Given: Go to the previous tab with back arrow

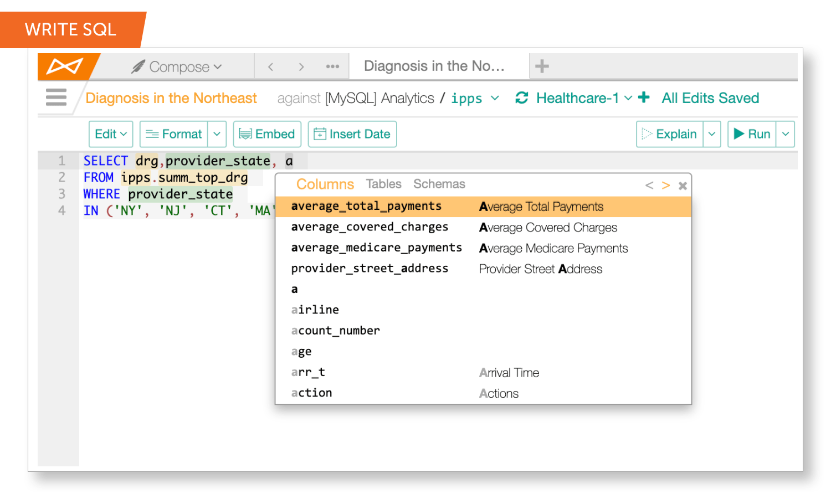Looking at the screenshot, I should (271, 67).
